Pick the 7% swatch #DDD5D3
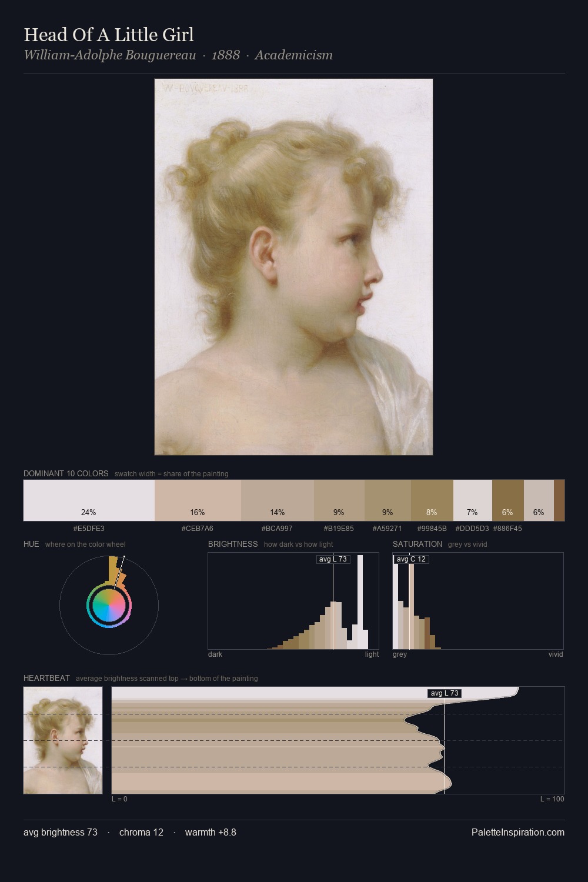 tap(473, 500)
